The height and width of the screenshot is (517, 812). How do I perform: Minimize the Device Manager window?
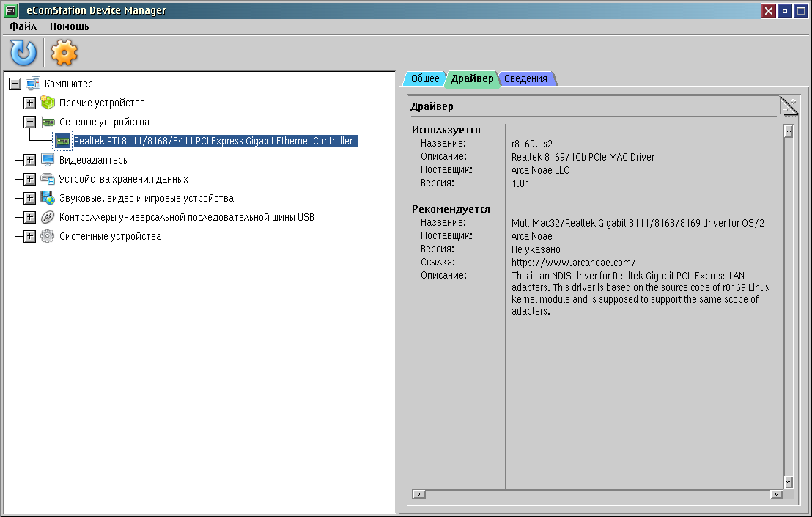(x=785, y=11)
